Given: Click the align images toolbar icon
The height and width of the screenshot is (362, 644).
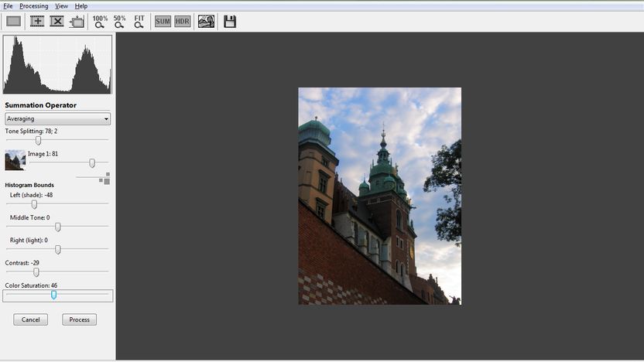Looking at the screenshot, I should [x=77, y=22].
